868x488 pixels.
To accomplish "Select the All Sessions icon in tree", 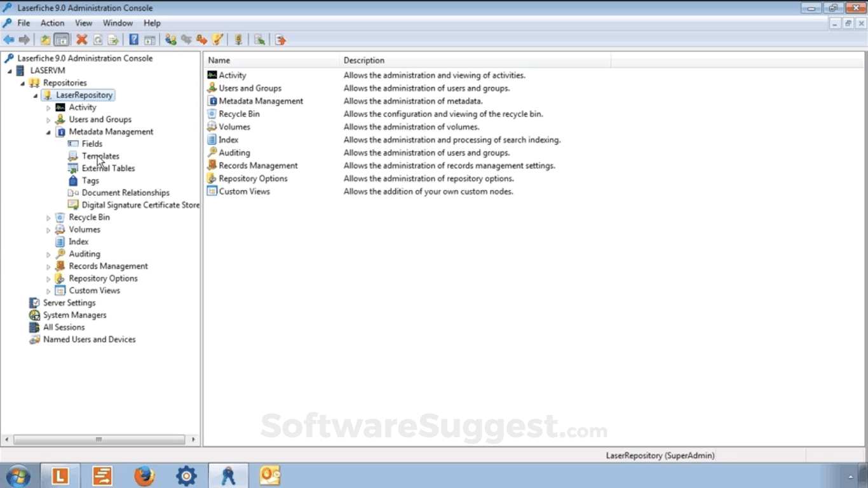I will click(x=34, y=327).
